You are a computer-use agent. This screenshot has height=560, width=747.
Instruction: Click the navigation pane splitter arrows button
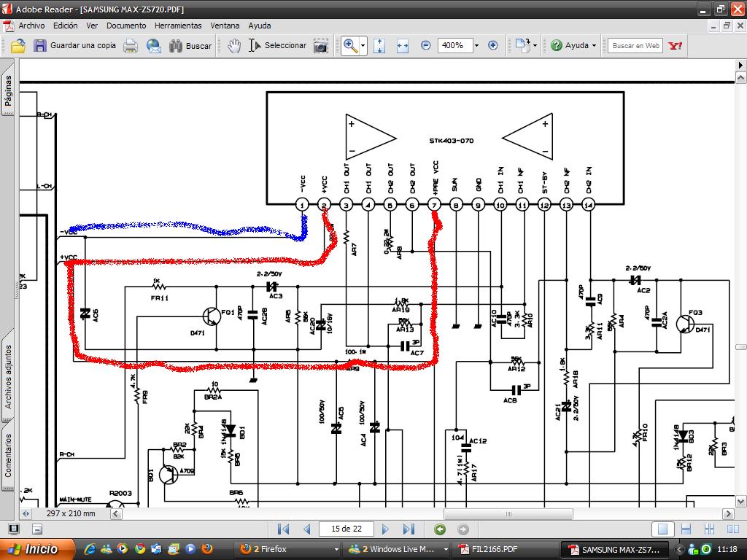(26, 514)
